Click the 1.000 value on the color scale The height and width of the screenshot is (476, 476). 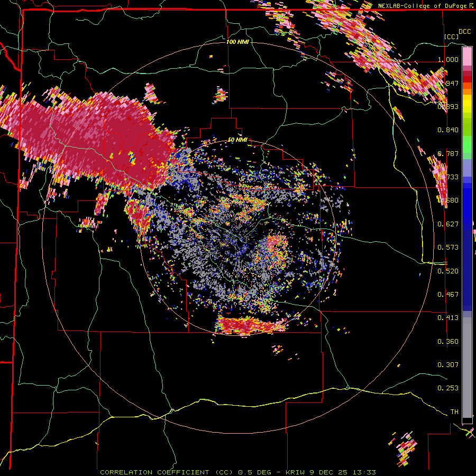click(448, 59)
